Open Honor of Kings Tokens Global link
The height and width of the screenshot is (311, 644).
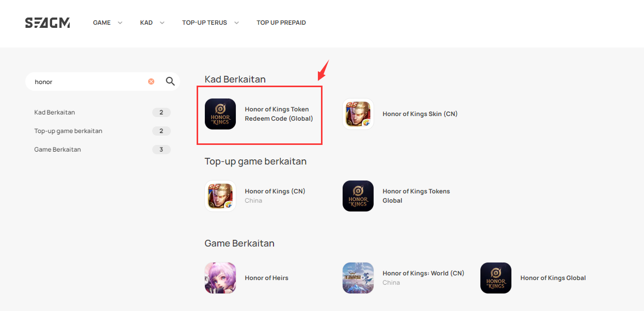[x=416, y=196]
